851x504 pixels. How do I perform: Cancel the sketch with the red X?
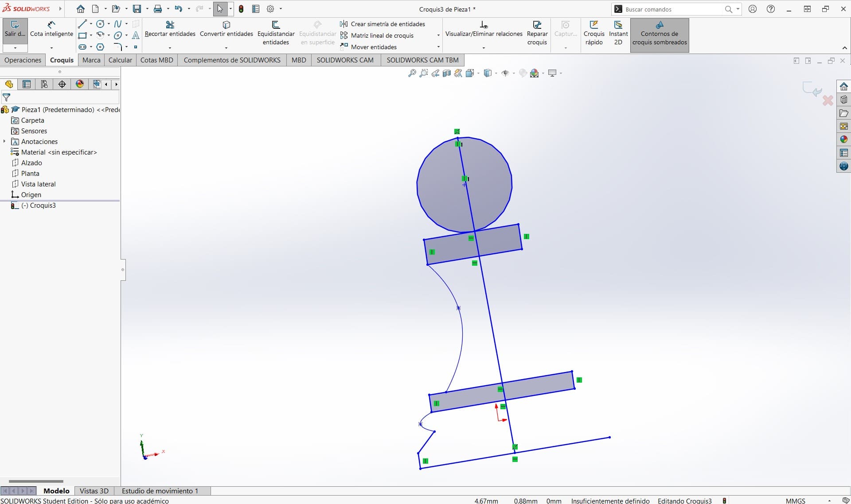[828, 101]
